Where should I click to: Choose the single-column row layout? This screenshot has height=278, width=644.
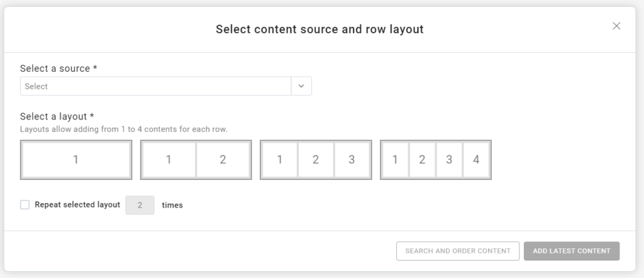click(76, 160)
